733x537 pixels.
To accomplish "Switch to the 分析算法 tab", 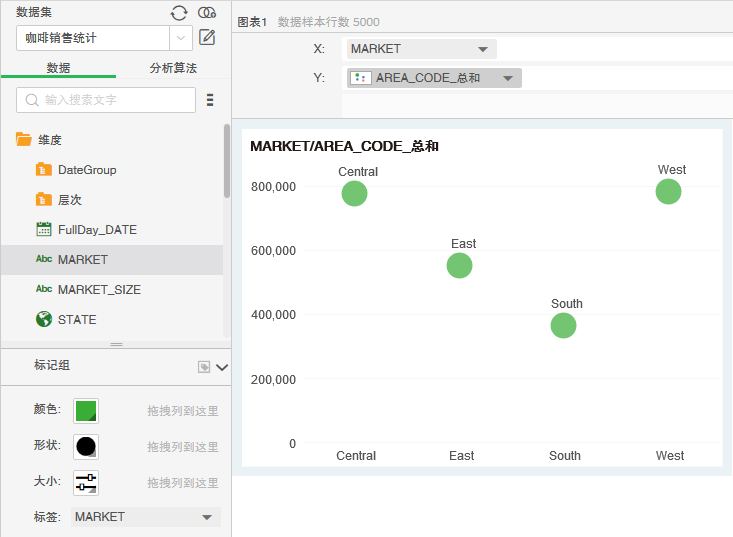I will [x=173, y=68].
